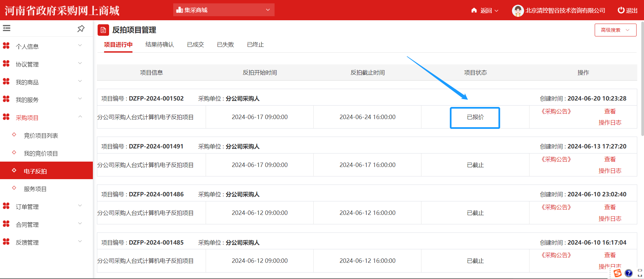Switch to the 项目进行中 tab
This screenshot has height=279, width=644.
coord(118,45)
